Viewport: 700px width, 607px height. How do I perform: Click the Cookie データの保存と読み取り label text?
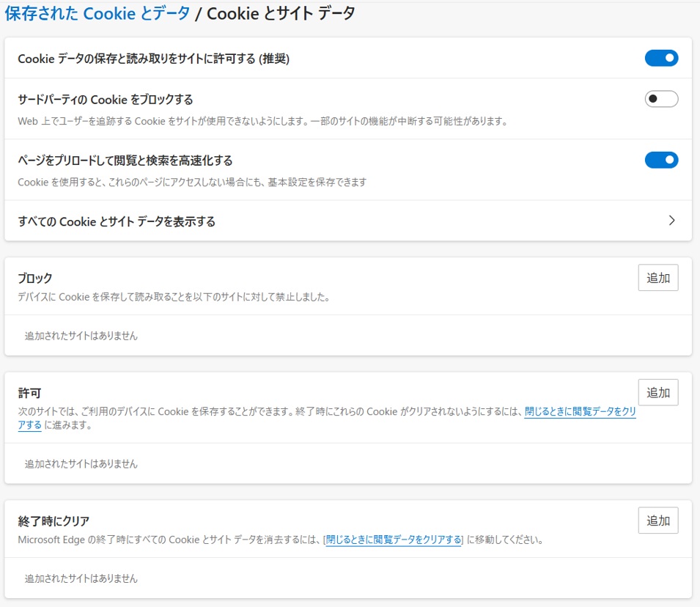click(x=154, y=59)
